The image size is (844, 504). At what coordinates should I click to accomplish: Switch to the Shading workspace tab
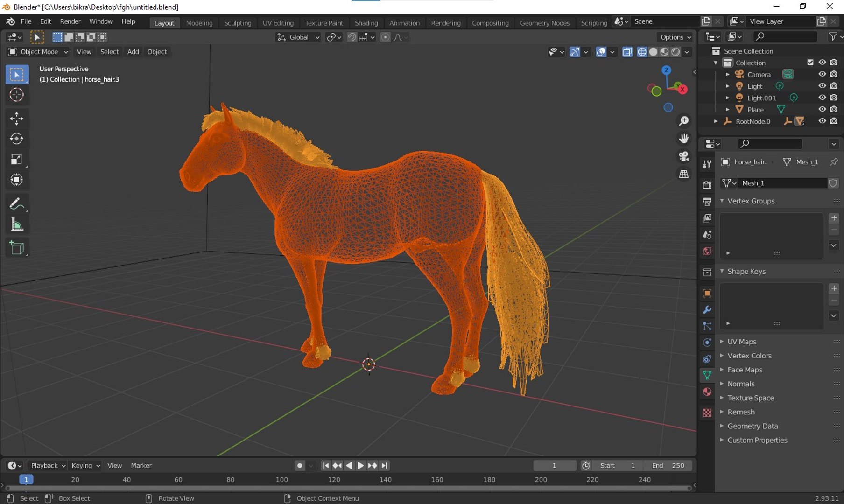tap(366, 23)
